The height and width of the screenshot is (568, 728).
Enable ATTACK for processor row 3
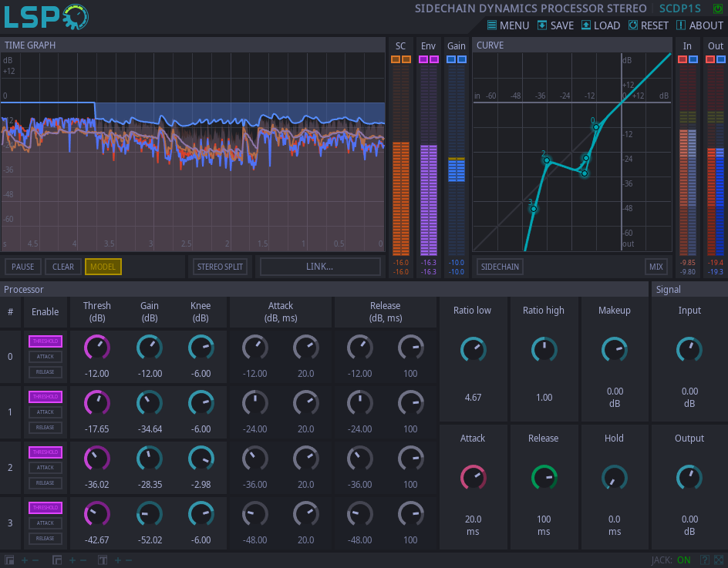[45, 523]
